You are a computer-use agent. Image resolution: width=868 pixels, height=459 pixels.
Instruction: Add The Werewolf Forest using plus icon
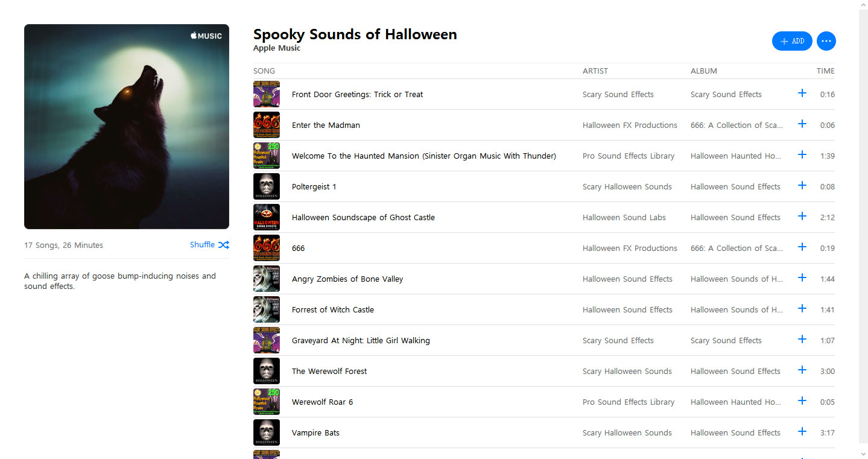pos(802,370)
